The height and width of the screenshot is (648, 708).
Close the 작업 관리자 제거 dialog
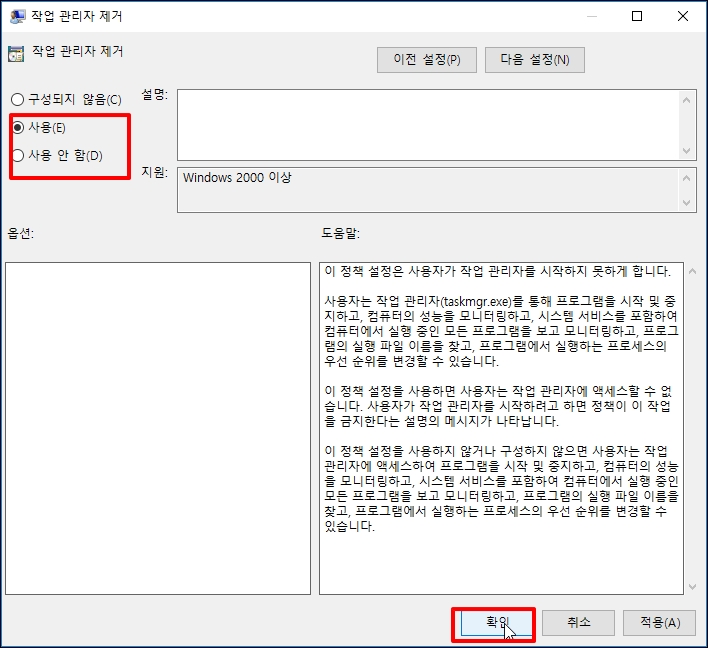pyautogui.click(x=683, y=16)
